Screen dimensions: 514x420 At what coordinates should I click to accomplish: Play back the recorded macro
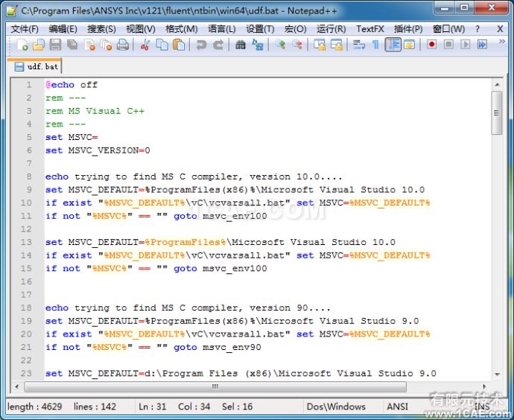click(465, 45)
